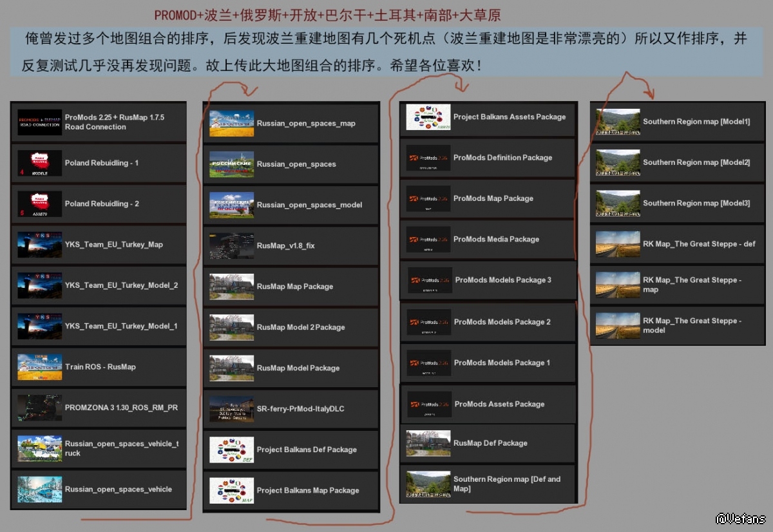Click the Southern Region map [Def and Map] thumbnail
This screenshot has width=773, height=532.
tap(428, 484)
